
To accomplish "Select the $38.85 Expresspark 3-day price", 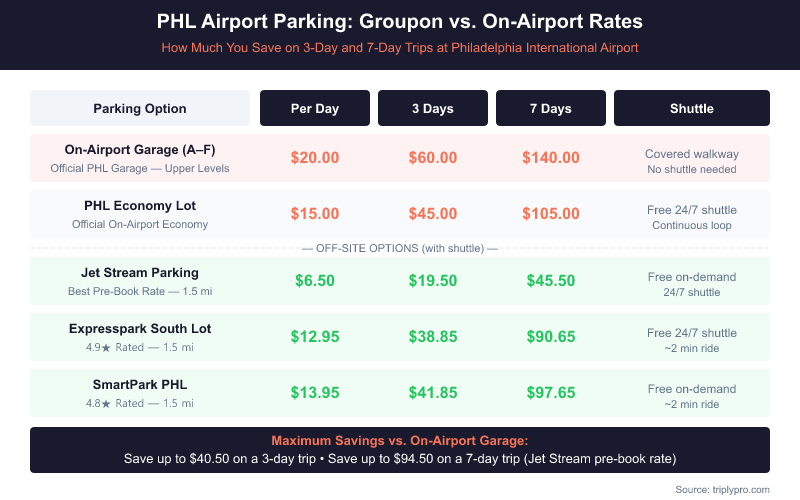I will click(x=433, y=338).
